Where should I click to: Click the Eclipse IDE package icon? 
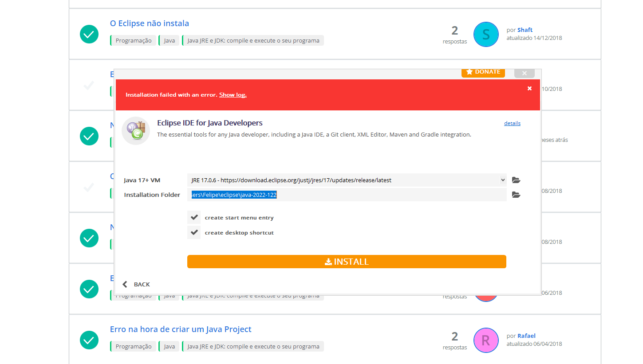[x=136, y=131]
